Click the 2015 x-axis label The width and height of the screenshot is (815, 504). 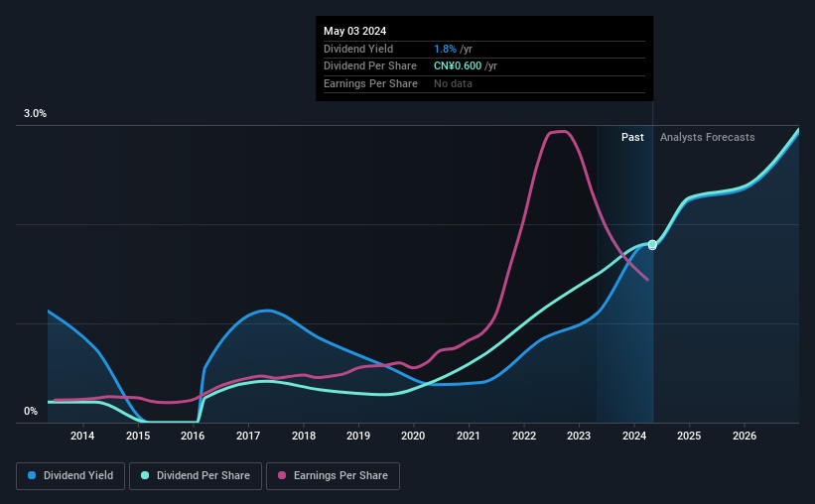tap(138, 436)
